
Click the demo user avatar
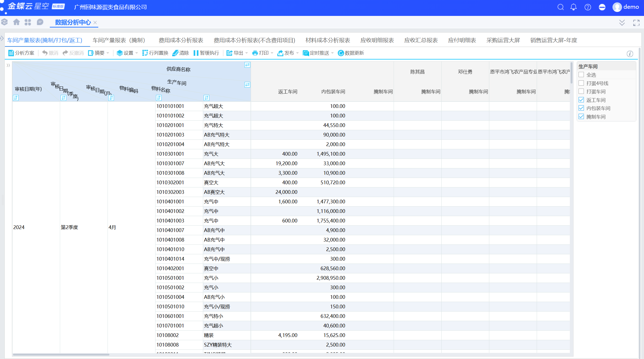click(617, 7)
